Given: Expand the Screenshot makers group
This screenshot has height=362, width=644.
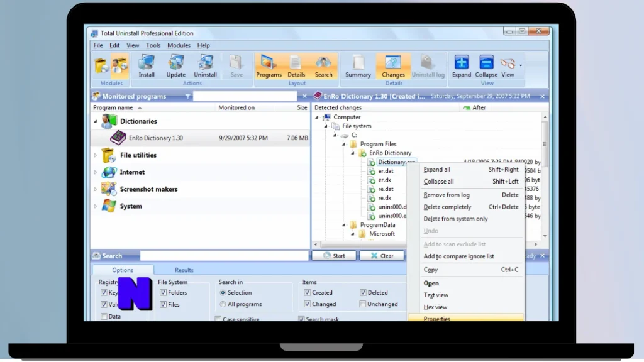Looking at the screenshot, I should pyautogui.click(x=96, y=189).
